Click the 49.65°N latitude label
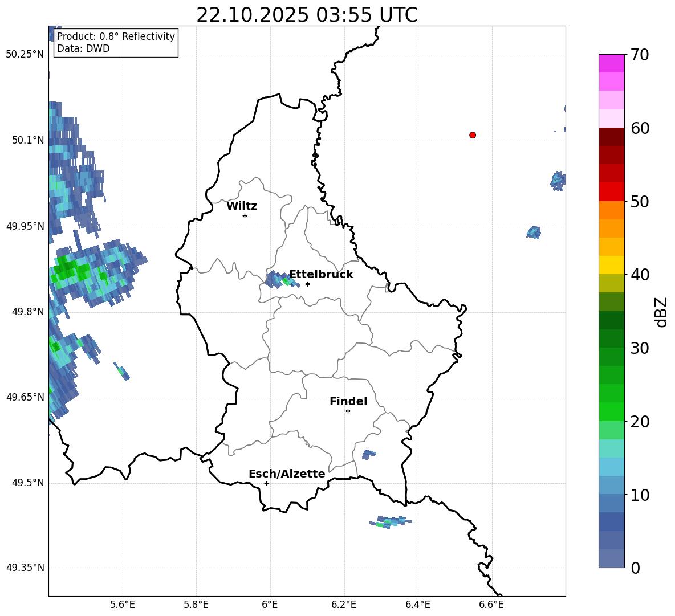 (x=25, y=397)
